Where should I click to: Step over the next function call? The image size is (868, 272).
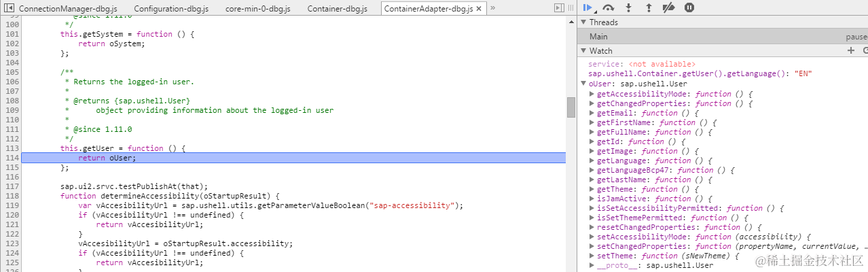click(x=609, y=7)
